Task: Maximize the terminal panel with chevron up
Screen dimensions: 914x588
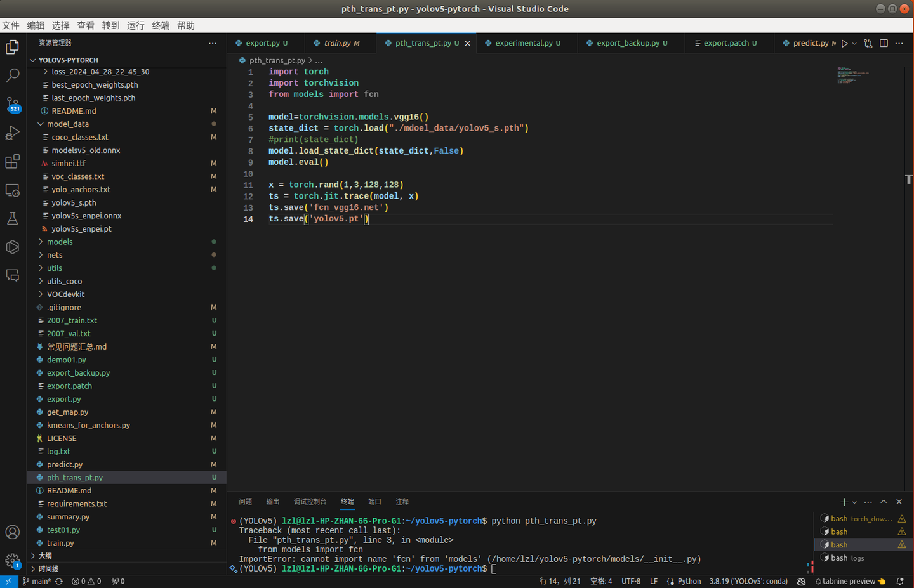Action: point(884,502)
